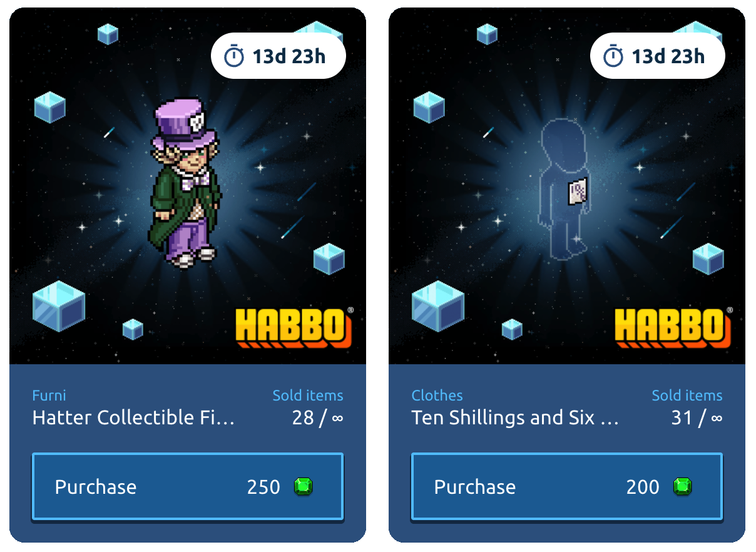Open the Ten Shillings and Six … title
The image size is (756, 552).
(x=515, y=417)
